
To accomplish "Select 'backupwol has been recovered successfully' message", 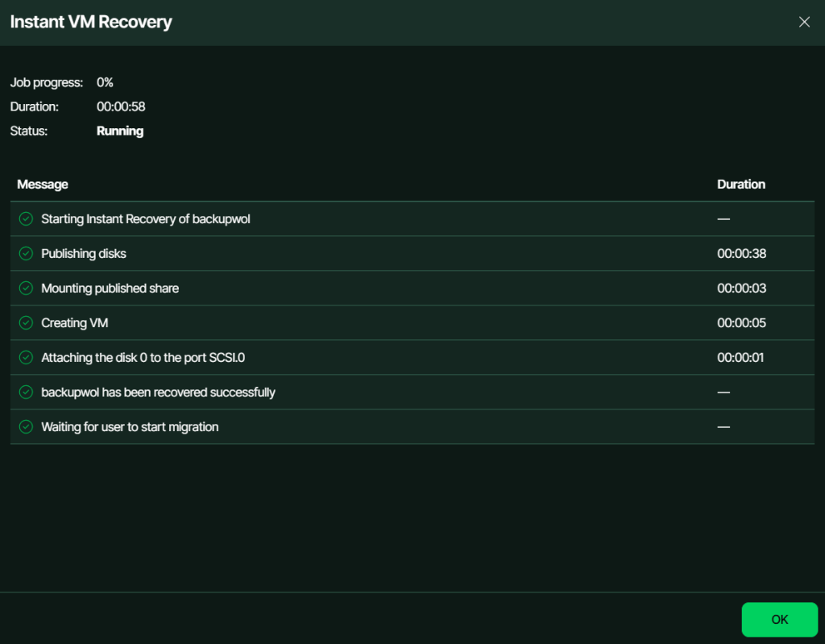I will coord(159,393).
